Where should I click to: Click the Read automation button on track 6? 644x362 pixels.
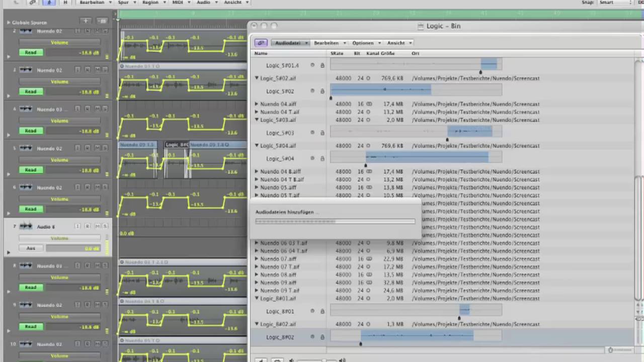pos(31,209)
